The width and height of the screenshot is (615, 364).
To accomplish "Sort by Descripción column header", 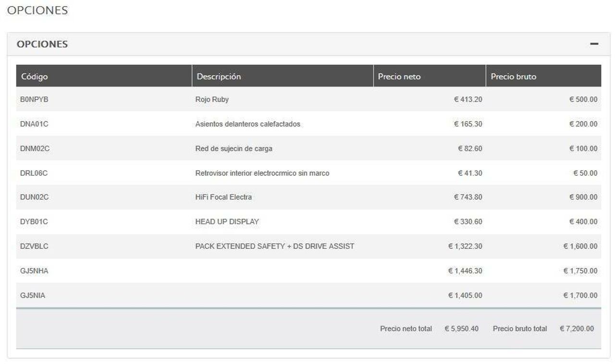I will coord(219,76).
